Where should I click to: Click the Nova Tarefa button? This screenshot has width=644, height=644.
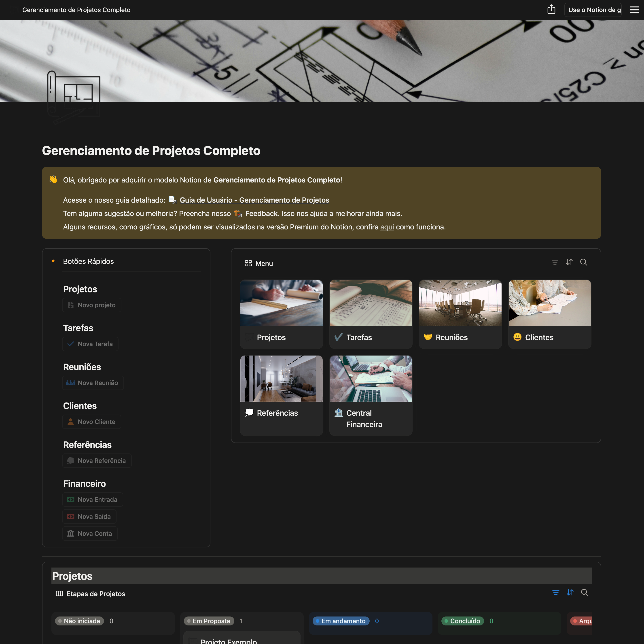click(x=90, y=344)
